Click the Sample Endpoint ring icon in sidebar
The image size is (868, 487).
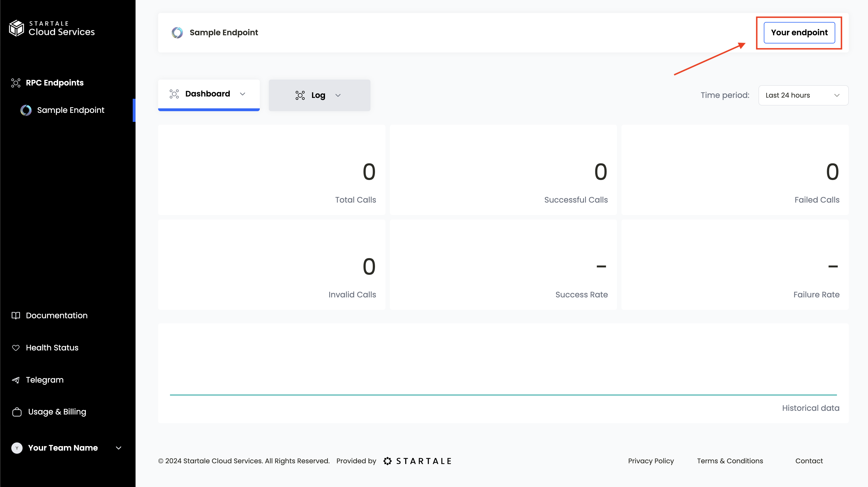point(26,110)
